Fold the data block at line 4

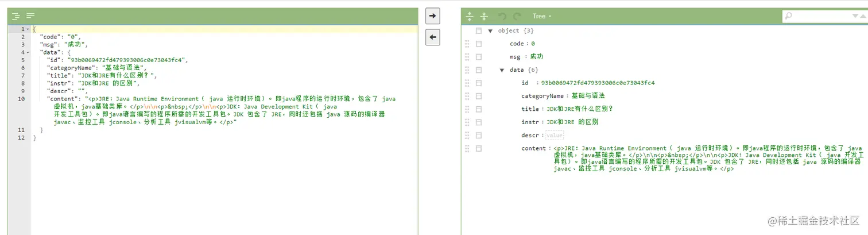pyautogui.click(x=28, y=52)
